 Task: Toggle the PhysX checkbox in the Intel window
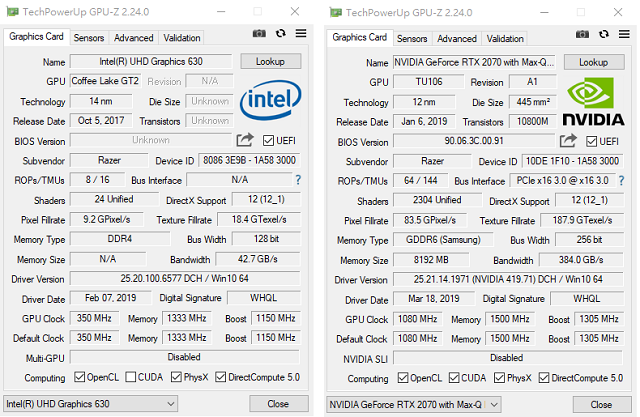pyautogui.click(x=176, y=378)
